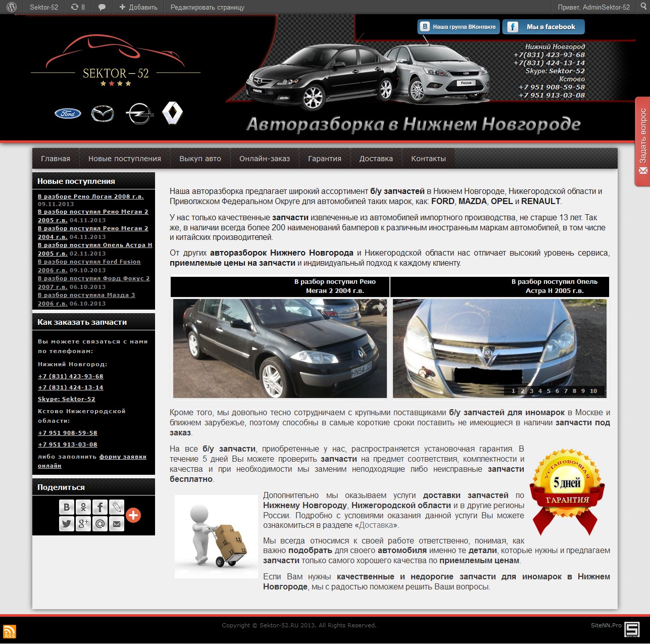Click the SiteNN studio logo icon in footer

(632, 630)
